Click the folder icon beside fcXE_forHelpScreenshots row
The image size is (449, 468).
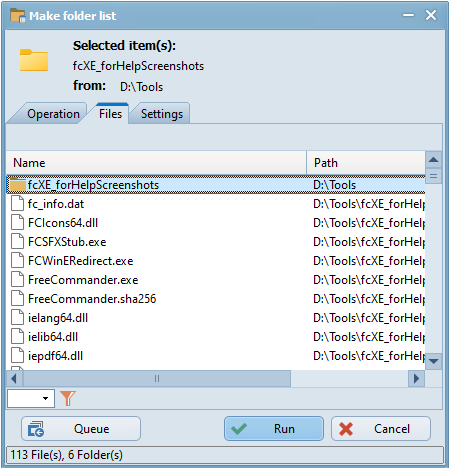[18, 185]
